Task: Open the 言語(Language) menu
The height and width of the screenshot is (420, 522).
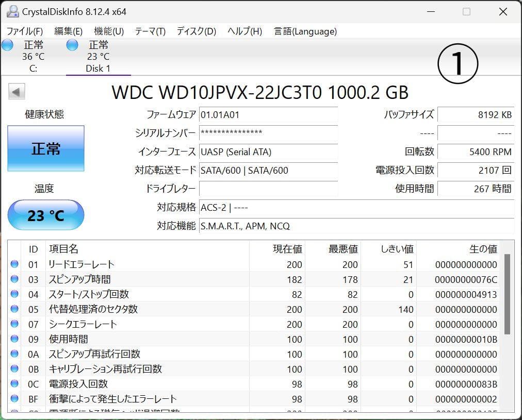Action: [x=305, y=31]
